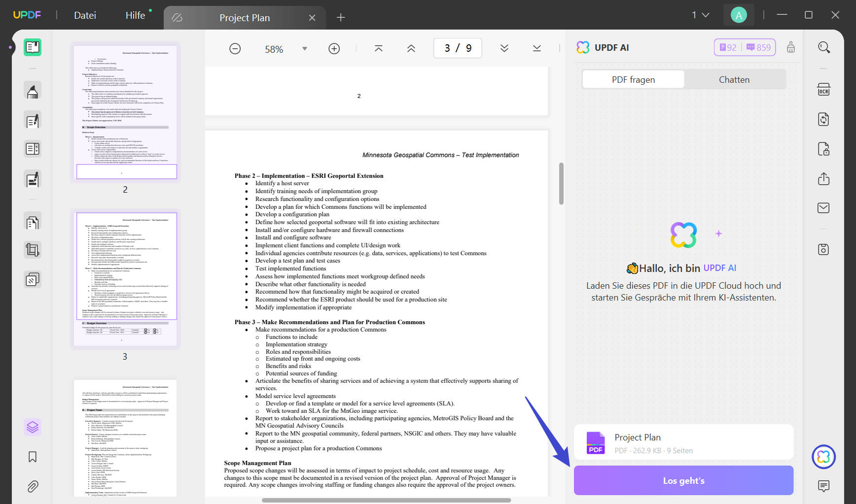This screenshot has height=504, width=856.
Task: Click the AI chat cleanup broom icon
Action: 791,47
